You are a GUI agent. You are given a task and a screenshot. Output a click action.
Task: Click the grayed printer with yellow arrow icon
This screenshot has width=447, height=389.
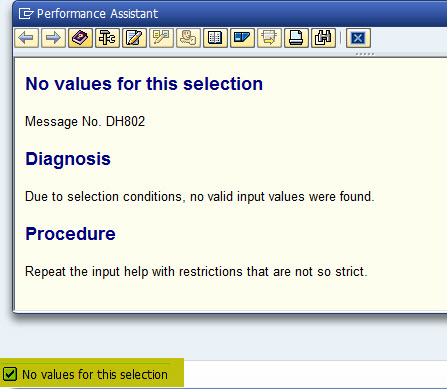tap(269, 38)
